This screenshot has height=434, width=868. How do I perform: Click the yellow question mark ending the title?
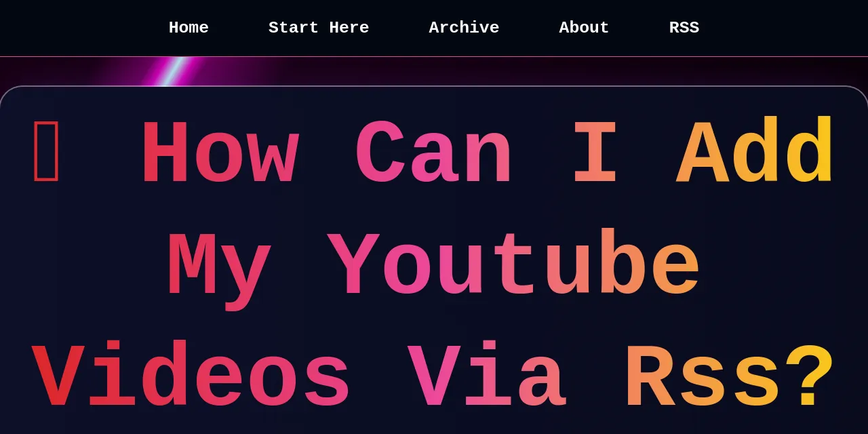tap(809, 378)
